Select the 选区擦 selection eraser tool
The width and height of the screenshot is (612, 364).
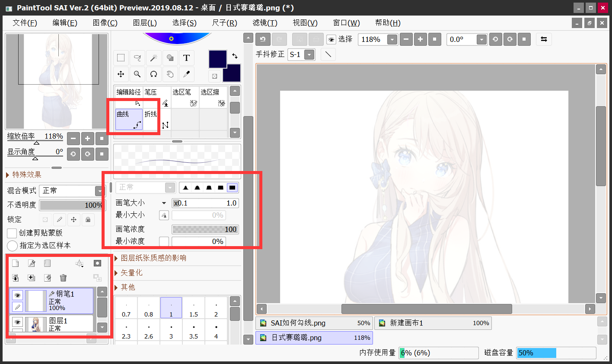point(213,97)
